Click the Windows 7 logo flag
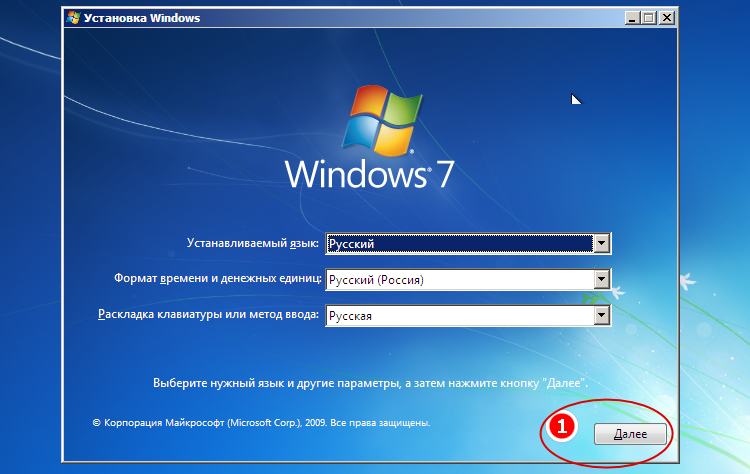Screen dimensions: 750x474 pos(382,121)
